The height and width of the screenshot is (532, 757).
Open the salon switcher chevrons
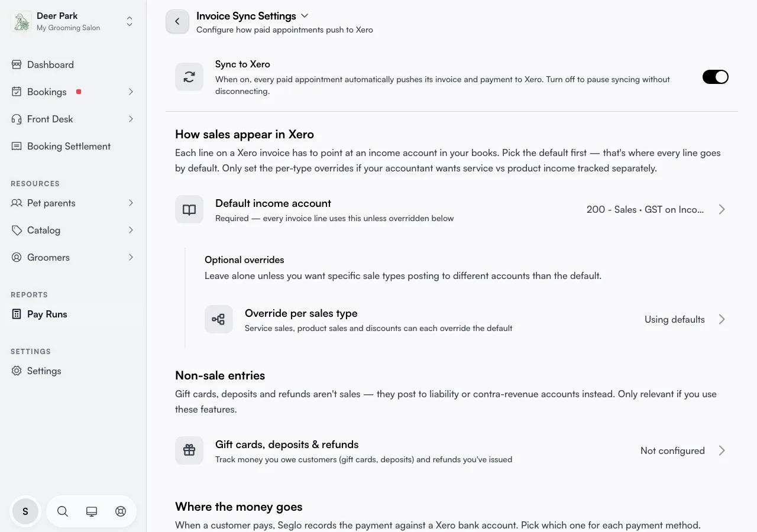[x=130, y=22]
